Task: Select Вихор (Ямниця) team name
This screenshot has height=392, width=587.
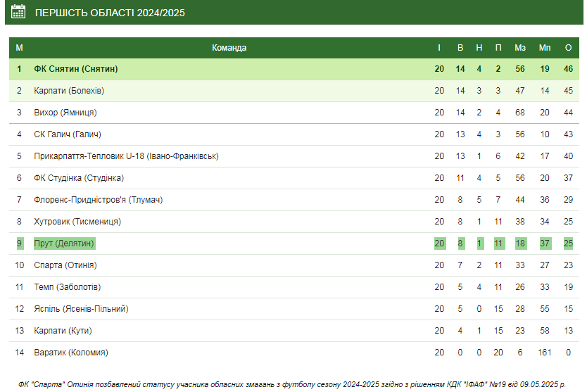Action: click(x=65, y=113)
